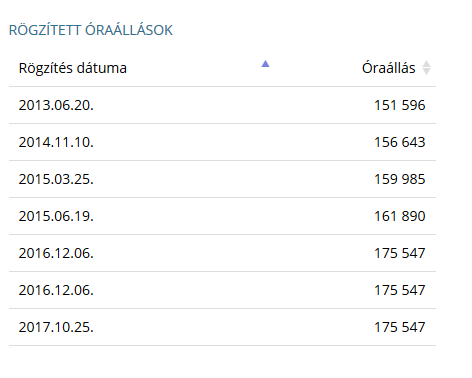Image resolution: width=472 pixels, height=378 pixels.
Task: Click the second 175 547 reading
Action: (x=400, y=290)
